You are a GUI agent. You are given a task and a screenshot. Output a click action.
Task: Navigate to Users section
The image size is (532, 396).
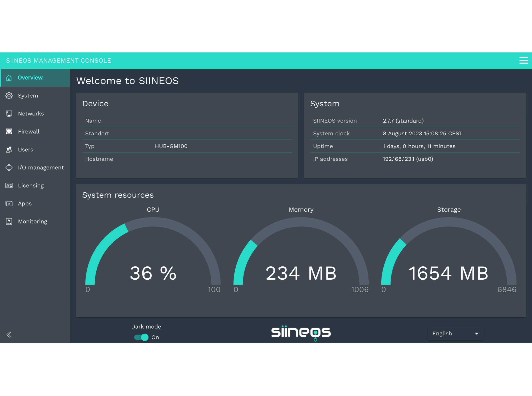point(35,150)
